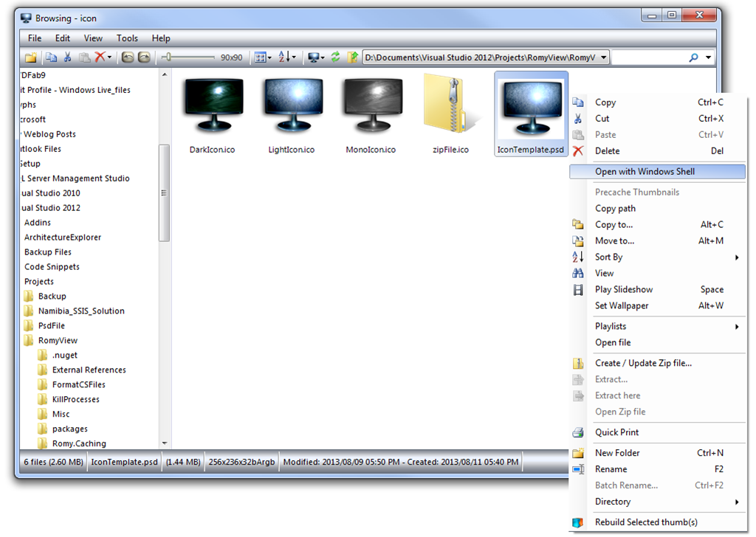
Task: Open the thumbnail view mode dropdown
Action: point(262,58)
